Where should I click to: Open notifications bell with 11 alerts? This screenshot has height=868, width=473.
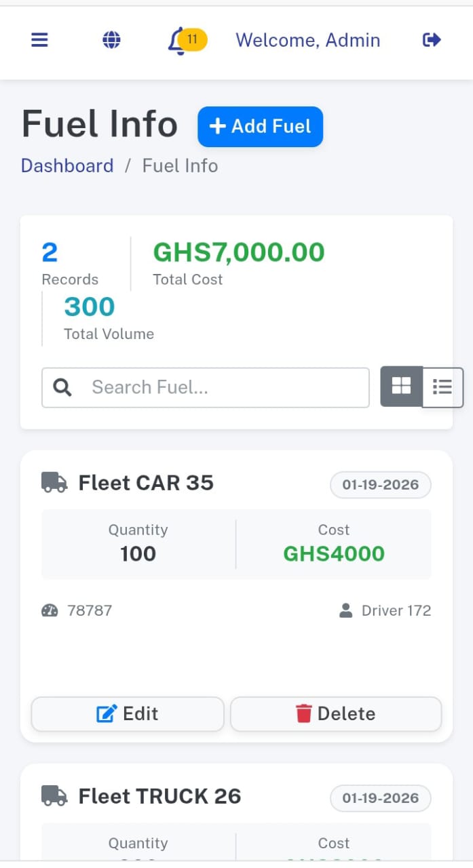coord(178,41)
